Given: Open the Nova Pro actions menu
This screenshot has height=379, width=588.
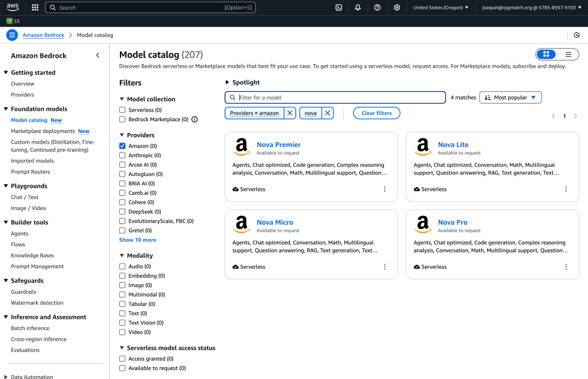Looking at the screenshot, I should coord(566,267).
